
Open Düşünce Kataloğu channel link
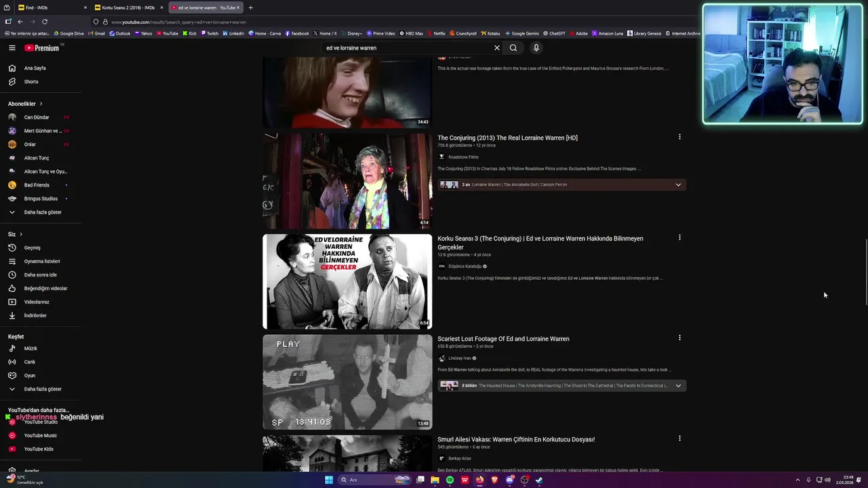(465, 266)
